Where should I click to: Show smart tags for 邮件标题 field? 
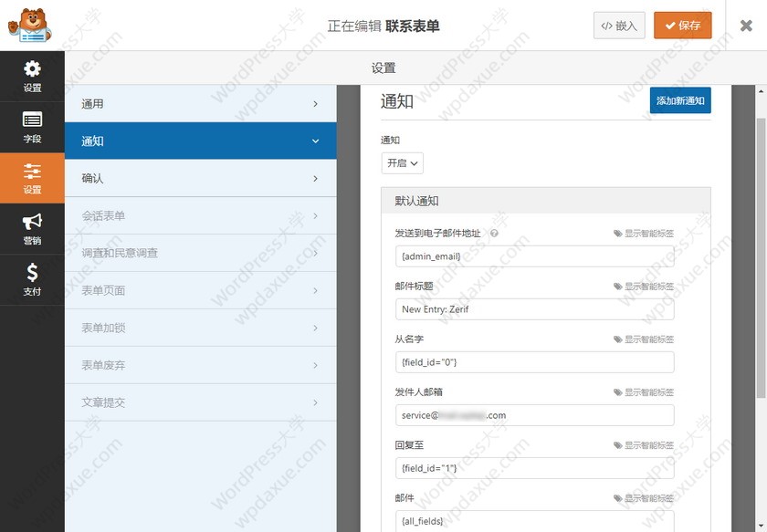644,287
